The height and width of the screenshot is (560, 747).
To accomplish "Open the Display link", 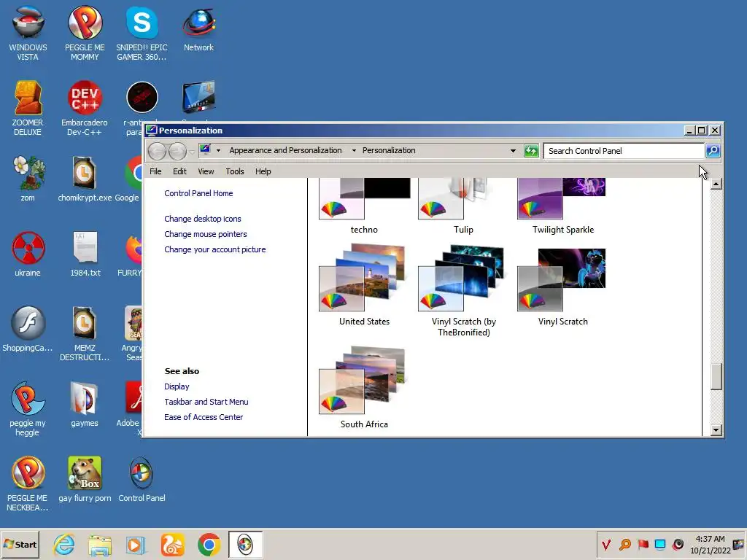I will tap(177, 386).
